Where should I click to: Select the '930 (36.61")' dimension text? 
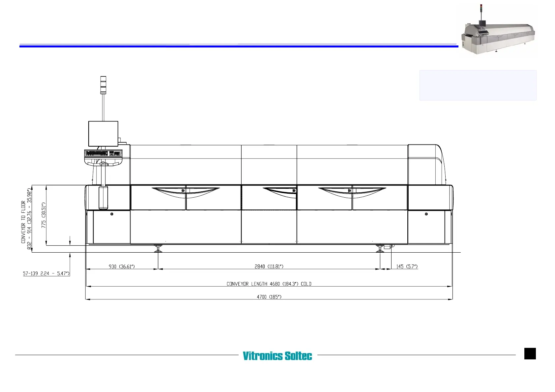(x=122, y=266)
